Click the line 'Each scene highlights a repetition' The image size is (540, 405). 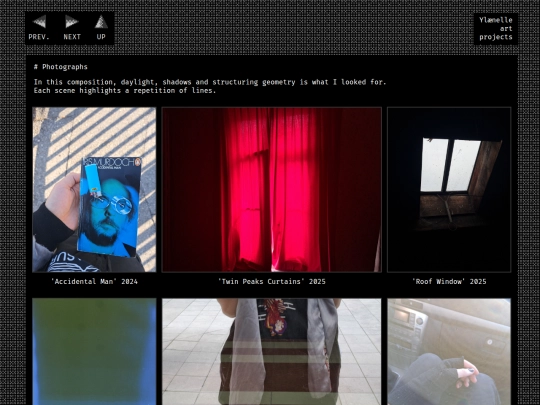click(125, 91)
